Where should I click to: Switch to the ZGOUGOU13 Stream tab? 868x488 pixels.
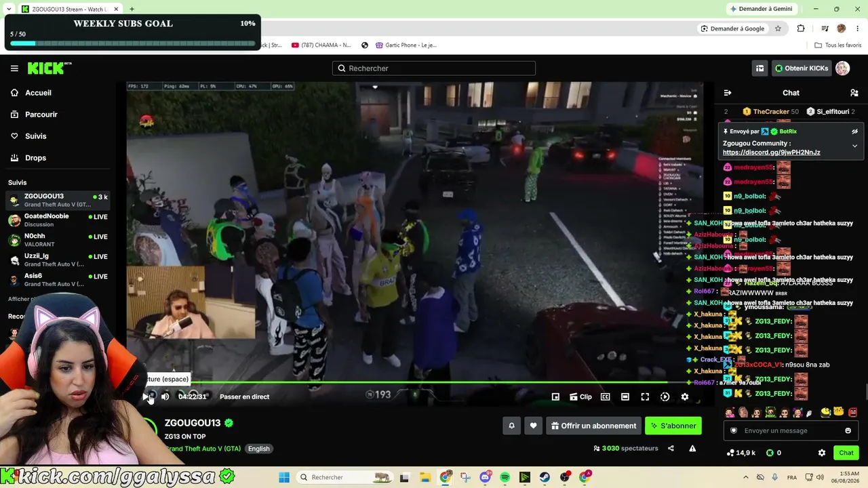click(70, 9)
